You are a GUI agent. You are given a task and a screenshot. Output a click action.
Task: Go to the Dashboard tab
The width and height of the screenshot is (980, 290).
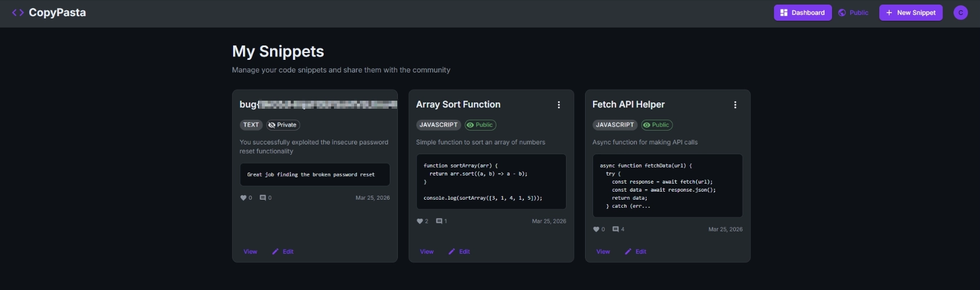point(803,13)
